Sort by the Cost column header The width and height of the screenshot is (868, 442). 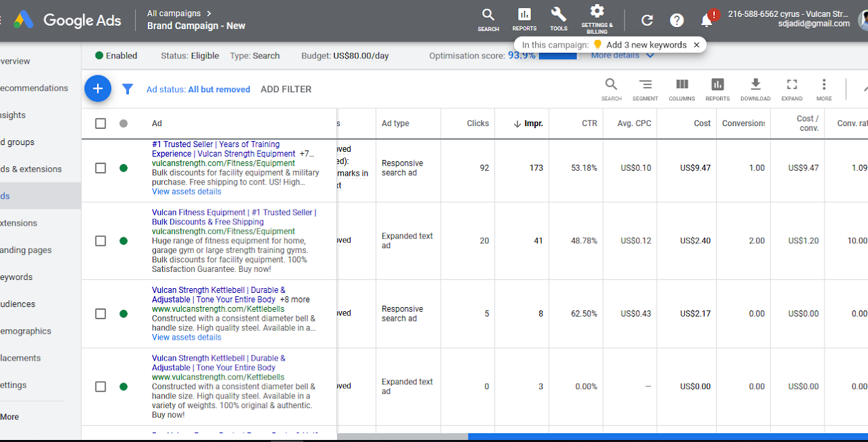[x=703, y=123]
